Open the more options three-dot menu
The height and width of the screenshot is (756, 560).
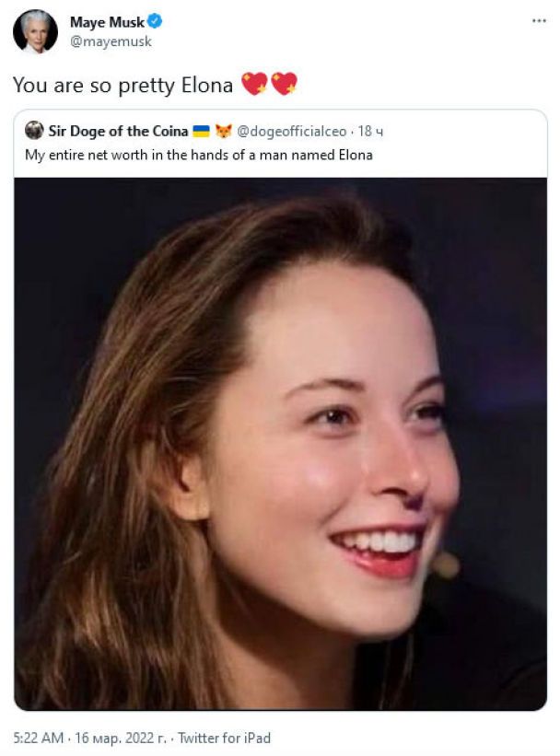click(x=540, y=20)
